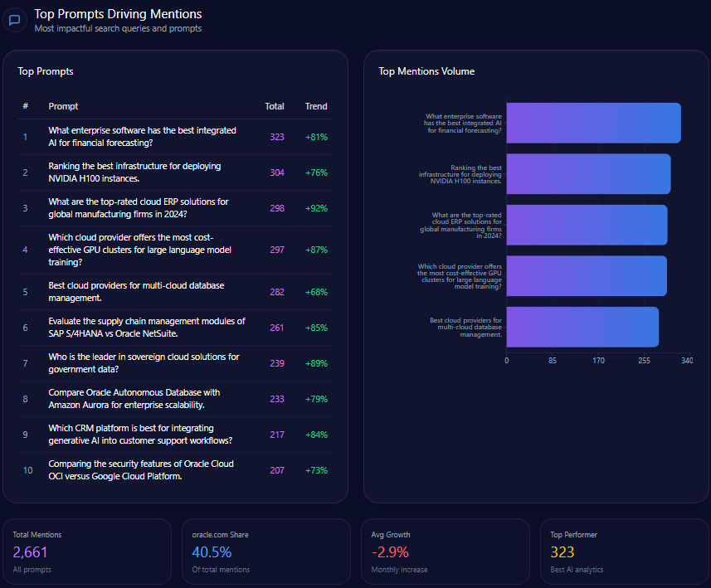Click the Prompt column header
The height and width of the screenshot is (588, 711).
tap(63, 106)
